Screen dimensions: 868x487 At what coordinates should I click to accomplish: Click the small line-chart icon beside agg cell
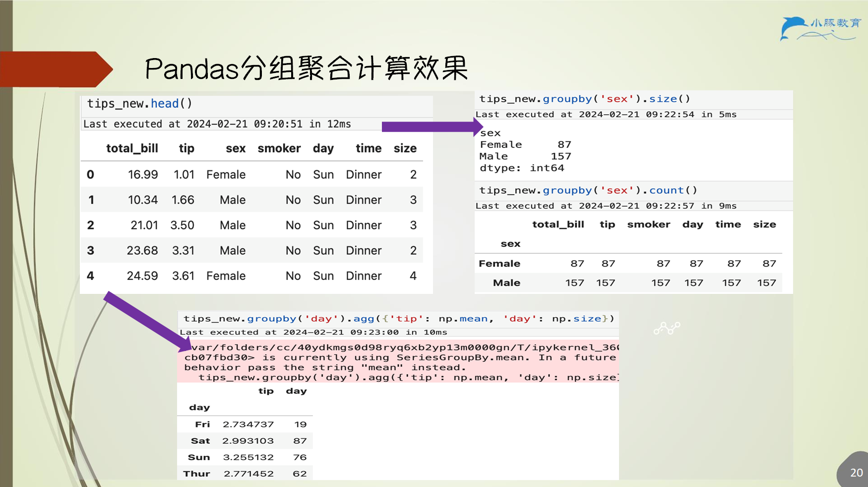tap(667, 328)
